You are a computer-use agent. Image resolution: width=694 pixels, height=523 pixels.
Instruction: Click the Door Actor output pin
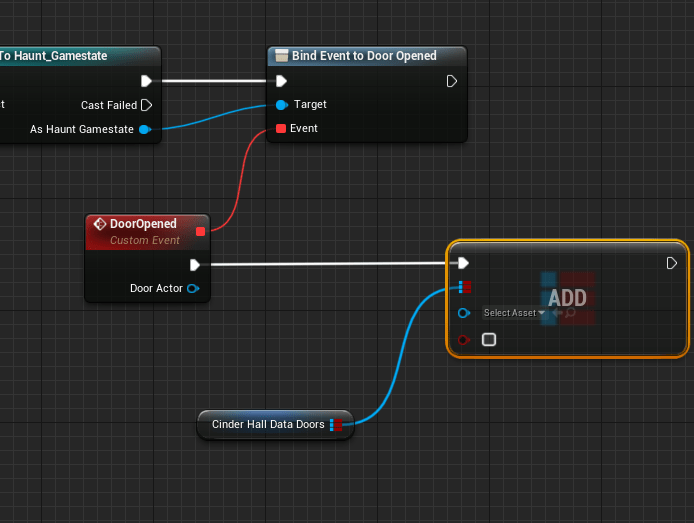193,289
